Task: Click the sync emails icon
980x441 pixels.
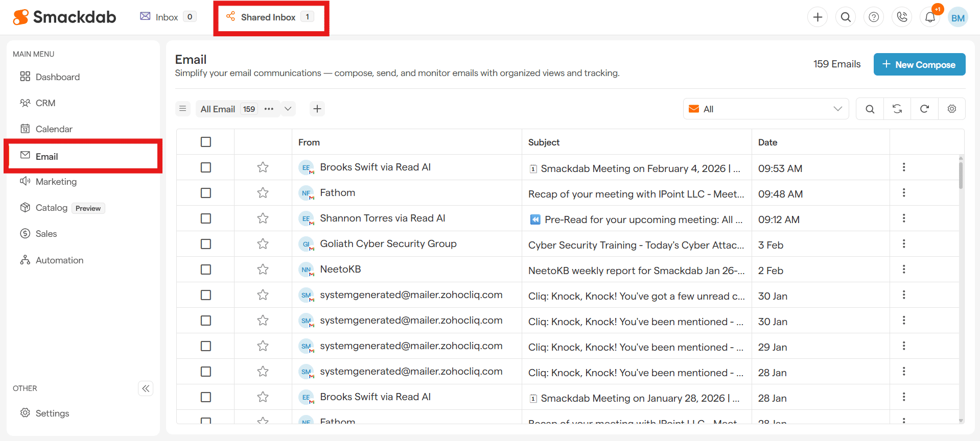Action: (x=897, y=109)
